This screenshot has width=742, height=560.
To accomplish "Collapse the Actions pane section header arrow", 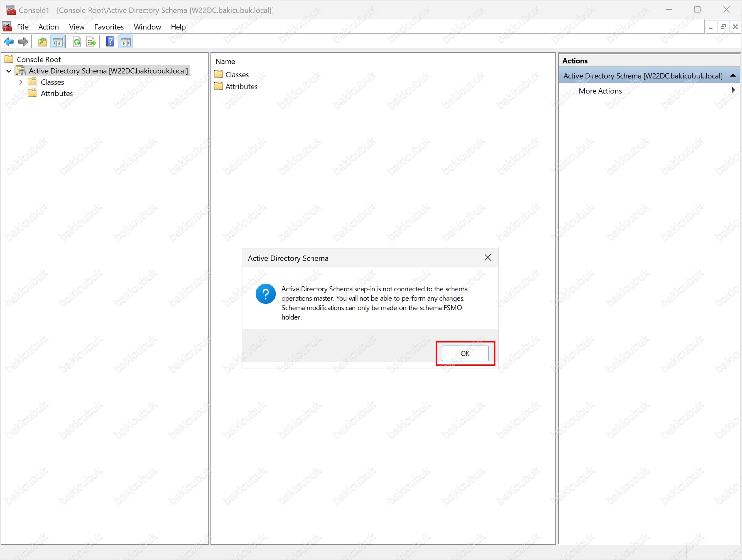I will (733, 75).
